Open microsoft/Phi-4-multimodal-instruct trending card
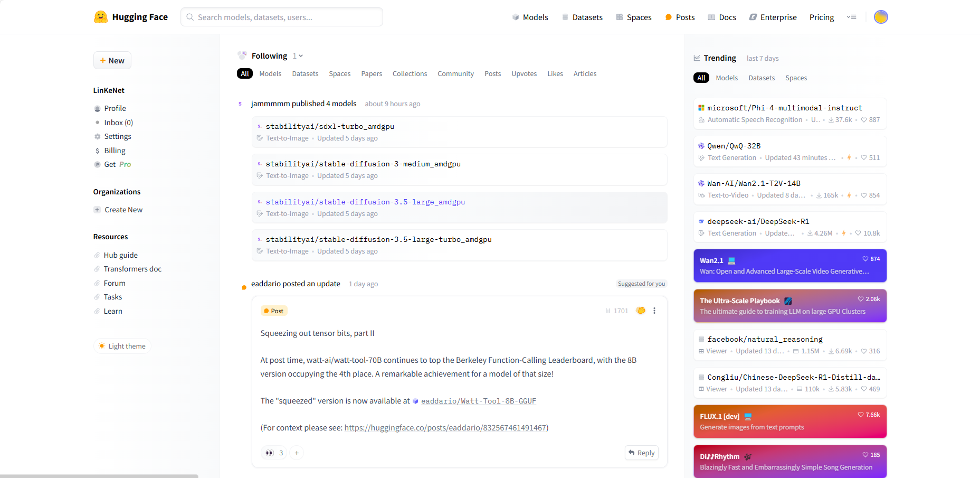 click(789, 114)
